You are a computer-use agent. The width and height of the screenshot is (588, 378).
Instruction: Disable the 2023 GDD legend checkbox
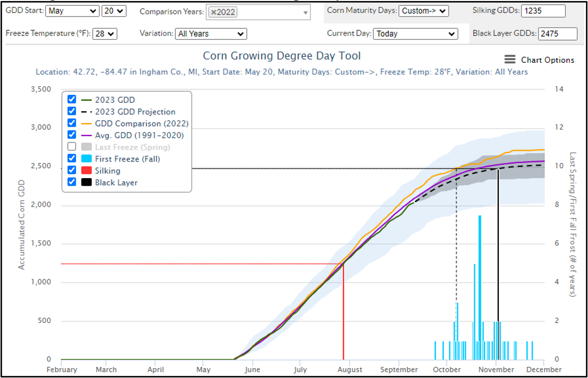coord(72,99)
